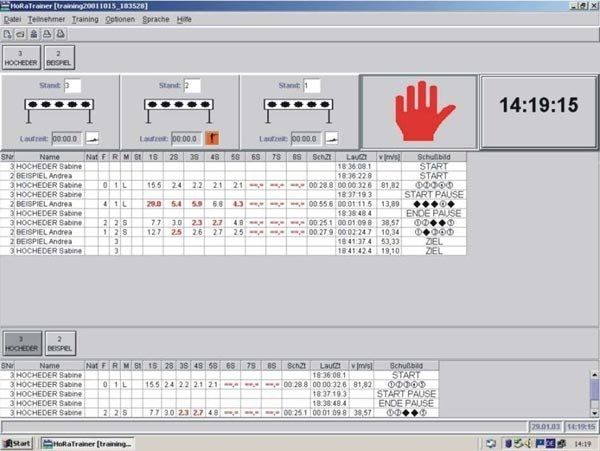This screenshot has width=600, height=451.
Task: Click the big red stop hand
Action: pyautogui.click(x=419, y=110)
